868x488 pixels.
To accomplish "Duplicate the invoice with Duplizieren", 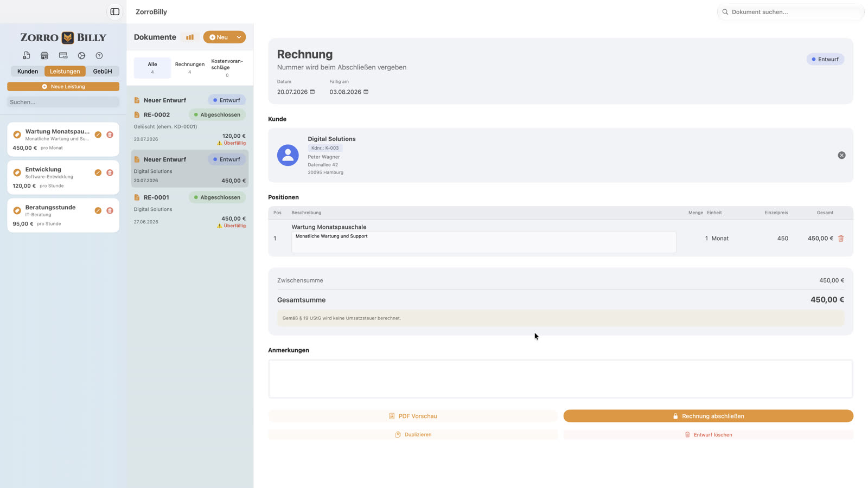I will 413,434.
